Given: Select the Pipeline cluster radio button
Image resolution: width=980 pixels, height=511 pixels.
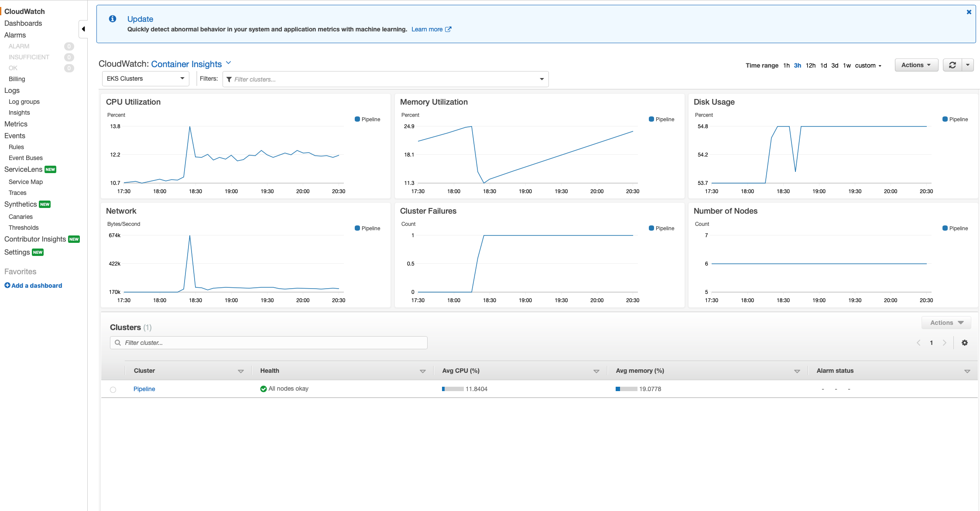Looking at the screenshot, I should pyautogui.click(x=113, y=389).
